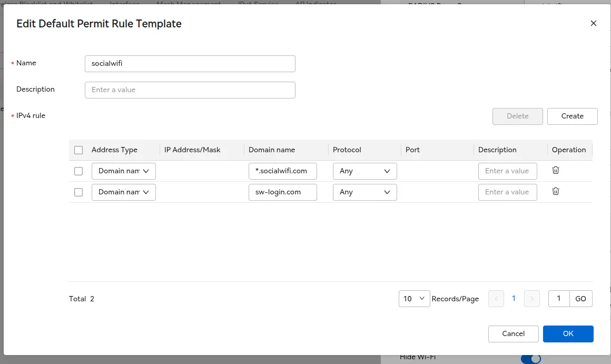
Task: Close the Edit Default Permit Rule dialog
Action: point(594,23)
